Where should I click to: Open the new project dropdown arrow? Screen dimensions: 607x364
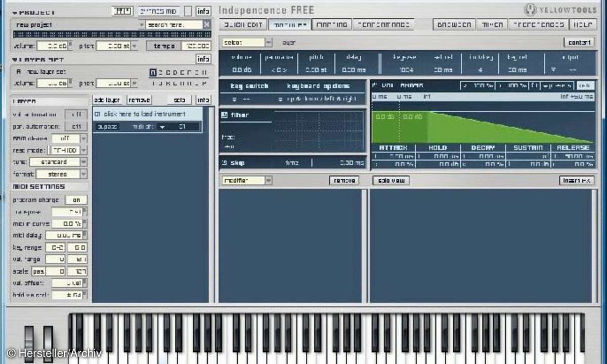pos(142,24)
